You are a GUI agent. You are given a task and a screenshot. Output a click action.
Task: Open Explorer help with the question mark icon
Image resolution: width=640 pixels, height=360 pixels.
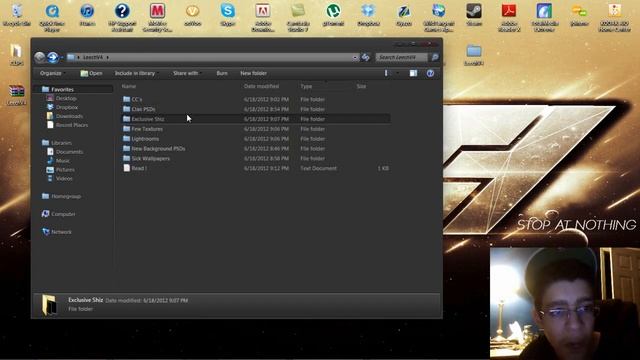coord(430,73)
